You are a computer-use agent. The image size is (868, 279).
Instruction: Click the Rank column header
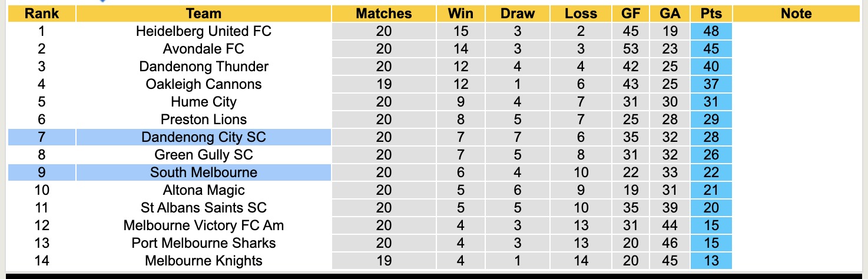[x=41, y=14]
